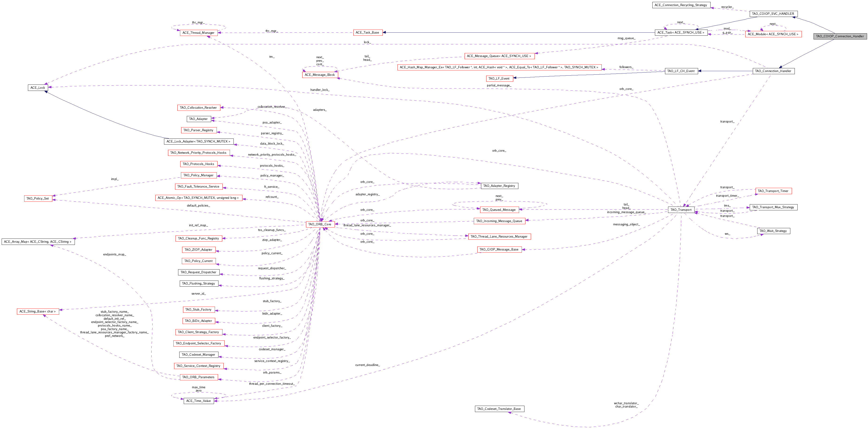This screenshot has width=868, height=443.
Task: Open the TAO_Wait_Strategy node
Action: point(773,231)
